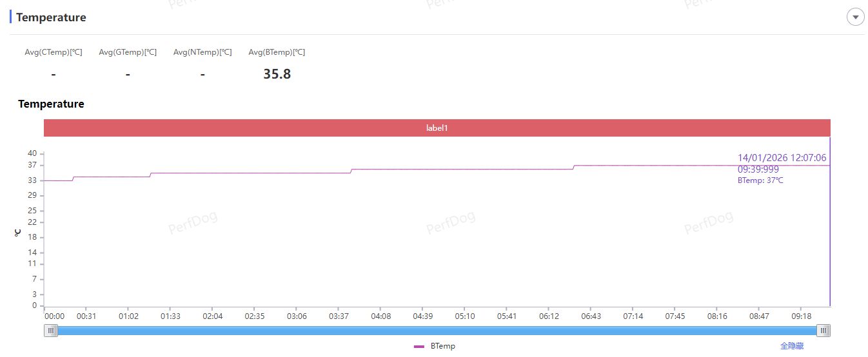
Task: Click the Avg(GTemp)[℃] stat label
Action: click(128, 52)
